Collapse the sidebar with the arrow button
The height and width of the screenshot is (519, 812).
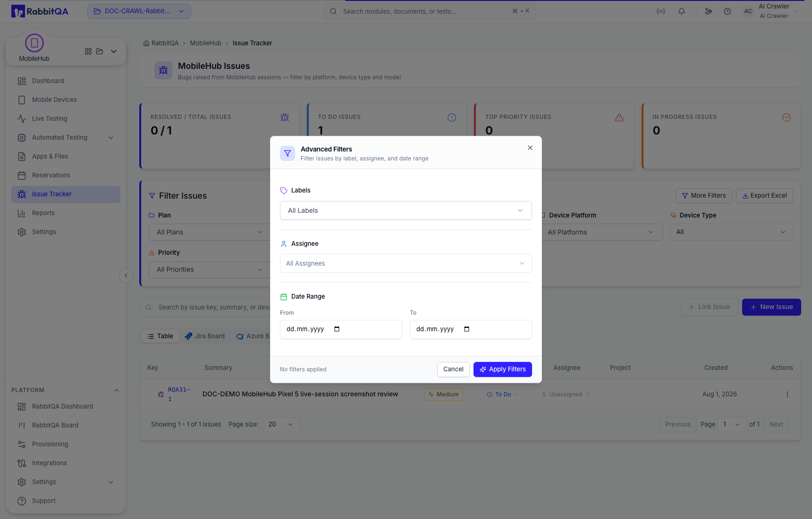click(x=126, y=276)
